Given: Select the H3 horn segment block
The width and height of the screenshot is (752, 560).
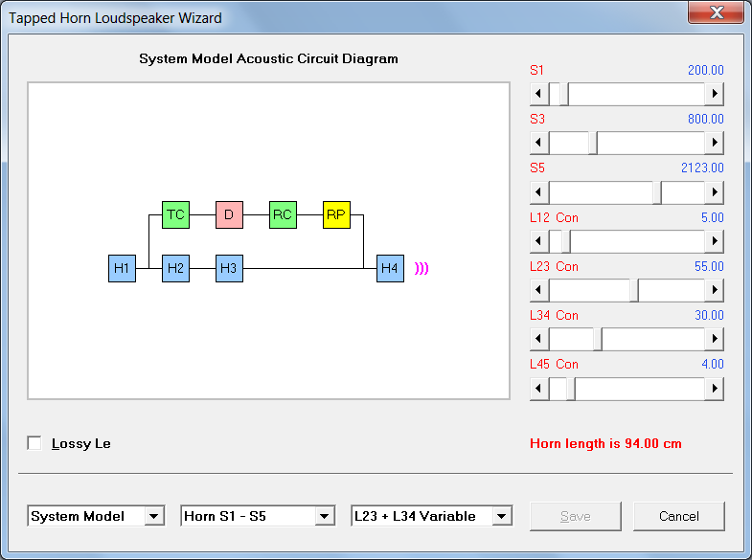Looking at the screenshot, I should click(229, 268).
